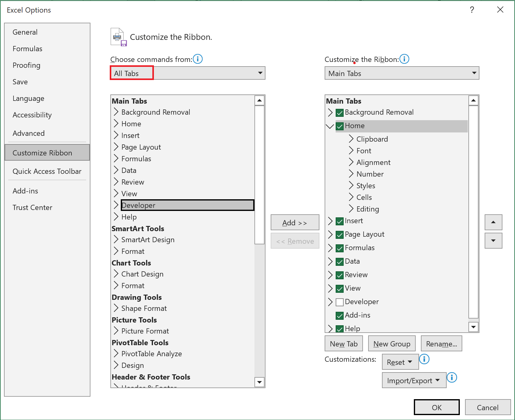Click the Rename button

point(441,343)
